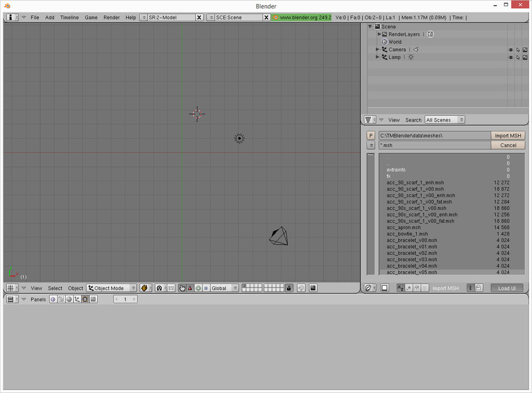Sort files alphabetically with the AZ icon
The height and width of the screenshot is (393, 532).
coord(401,288)
